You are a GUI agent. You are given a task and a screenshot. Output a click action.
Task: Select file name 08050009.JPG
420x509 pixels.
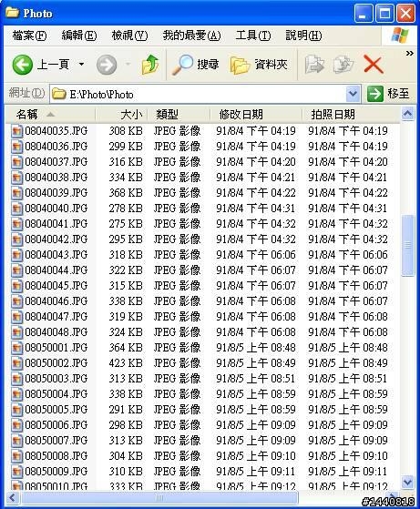pyautogui.click(x=56, y=472)
